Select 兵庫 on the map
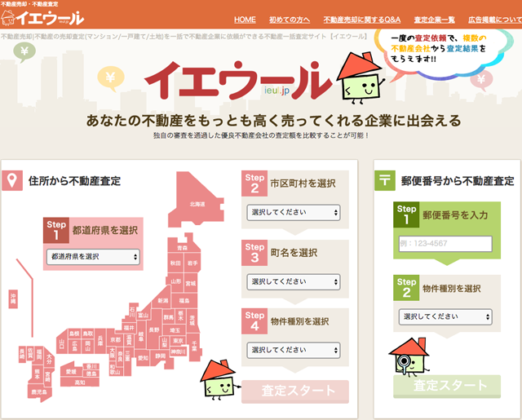The height and width of the screenshot is (420, 522). [x=100, y=341]
